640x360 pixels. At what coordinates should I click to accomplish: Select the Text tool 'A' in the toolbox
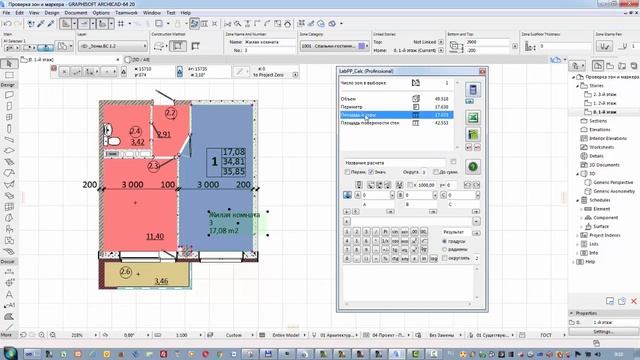(9, 294)
